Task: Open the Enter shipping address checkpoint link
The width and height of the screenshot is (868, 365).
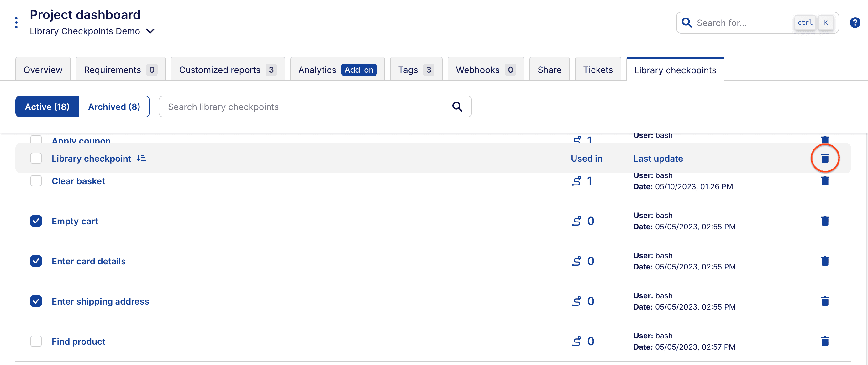Action: (100, 301)
